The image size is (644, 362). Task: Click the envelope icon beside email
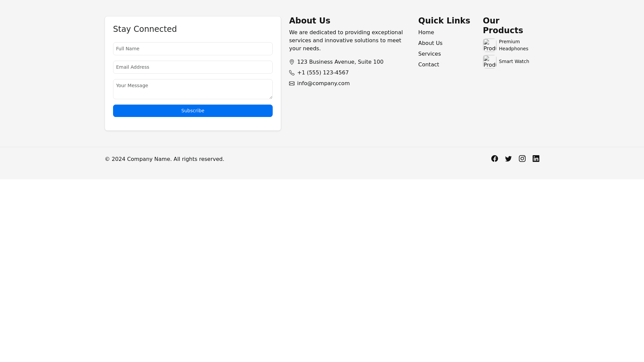click(291, 83)
